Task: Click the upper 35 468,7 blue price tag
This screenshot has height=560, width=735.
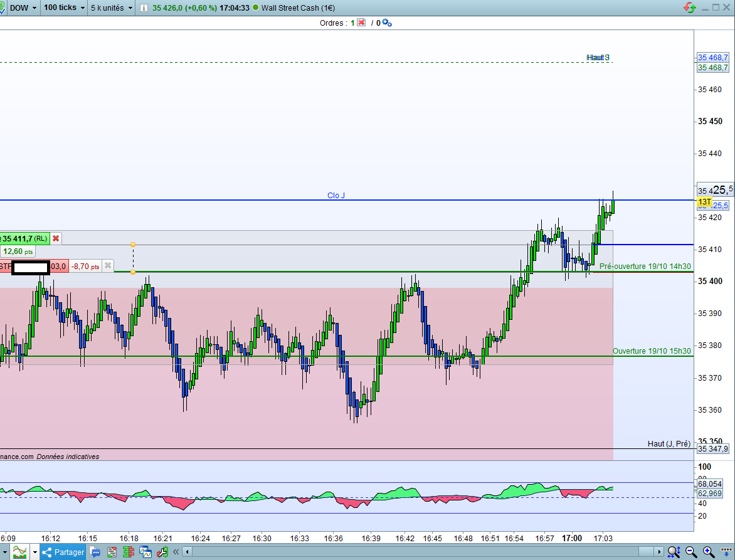Action: tap(712, 57)
